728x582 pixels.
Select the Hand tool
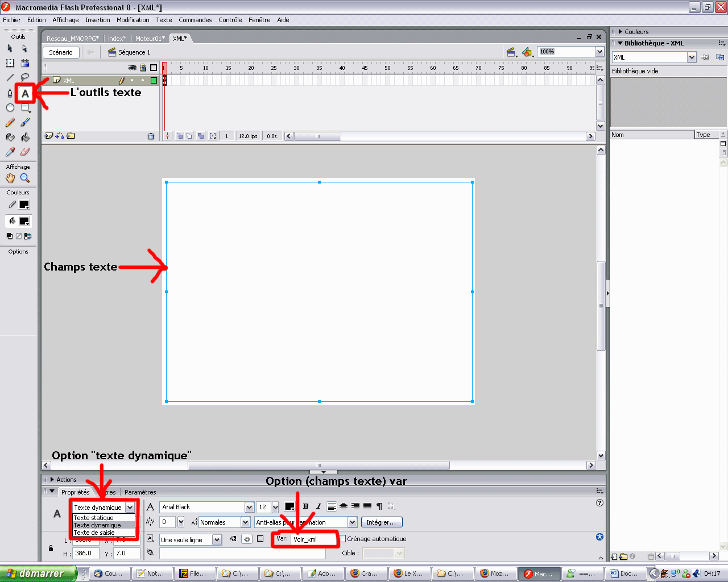click(x=10, y=178)
